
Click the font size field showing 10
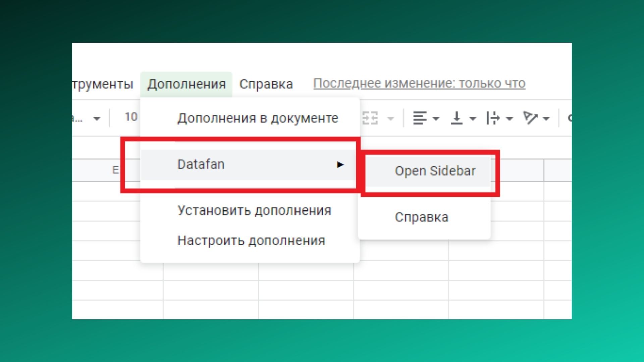[x=130, y=117]
